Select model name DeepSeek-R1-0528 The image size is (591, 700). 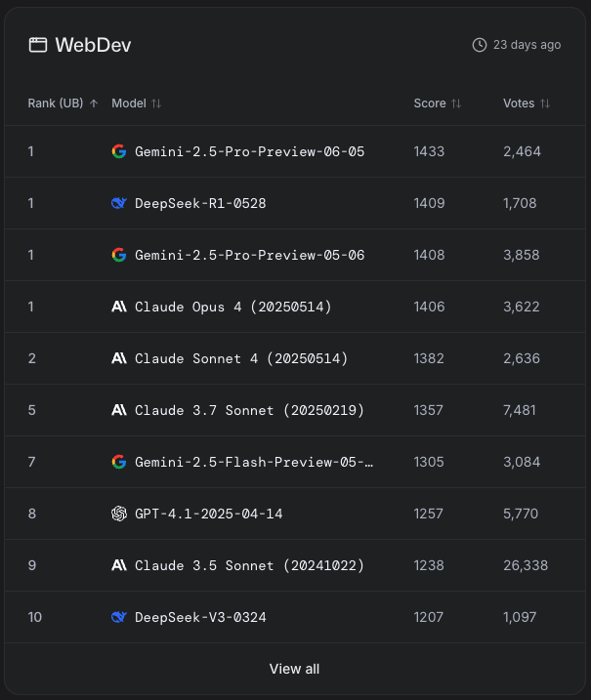click(x=200, y=204)
